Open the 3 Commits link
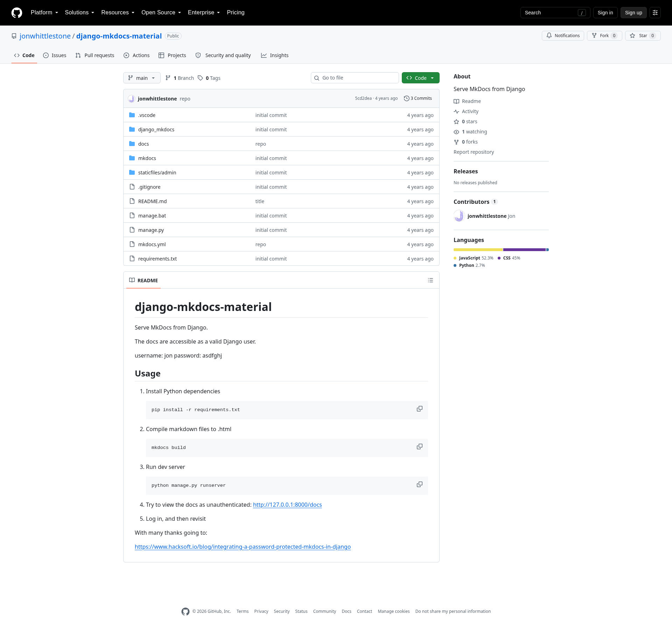This screenshot has height=630, width=672. coord(418,98)
